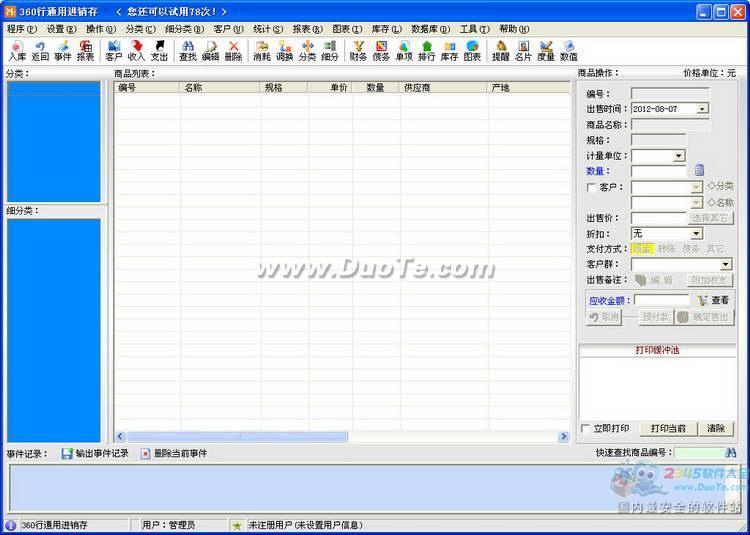Open calculator icon beside 数量 field

(699, 171)
